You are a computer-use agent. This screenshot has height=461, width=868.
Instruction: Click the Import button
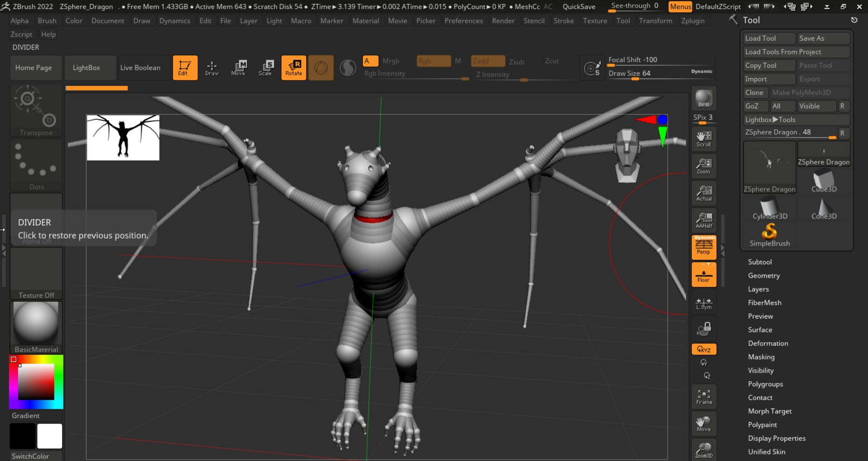click(x=769, y=79)
